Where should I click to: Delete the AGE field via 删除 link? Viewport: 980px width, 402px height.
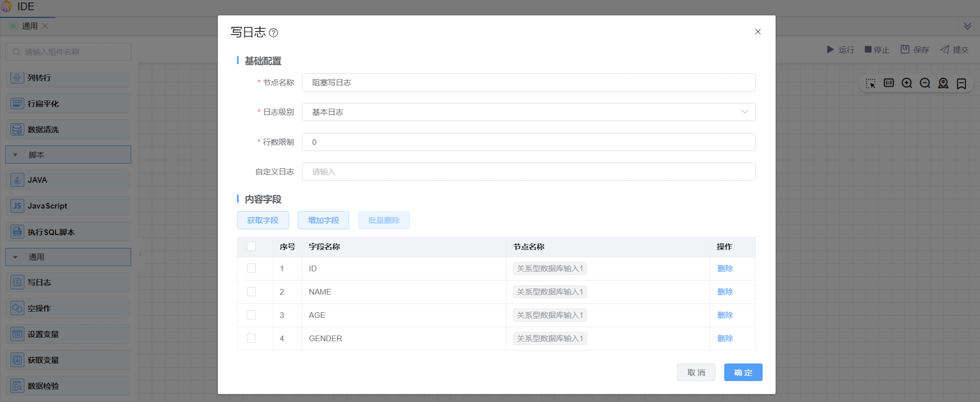coord(725,315)
